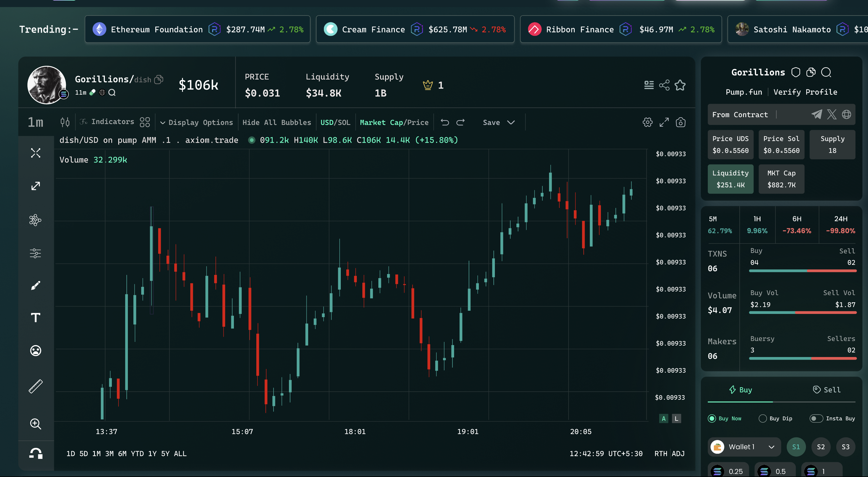Open the Wallet 1 selector dropdown
The image size is (868, 477).
744,447
